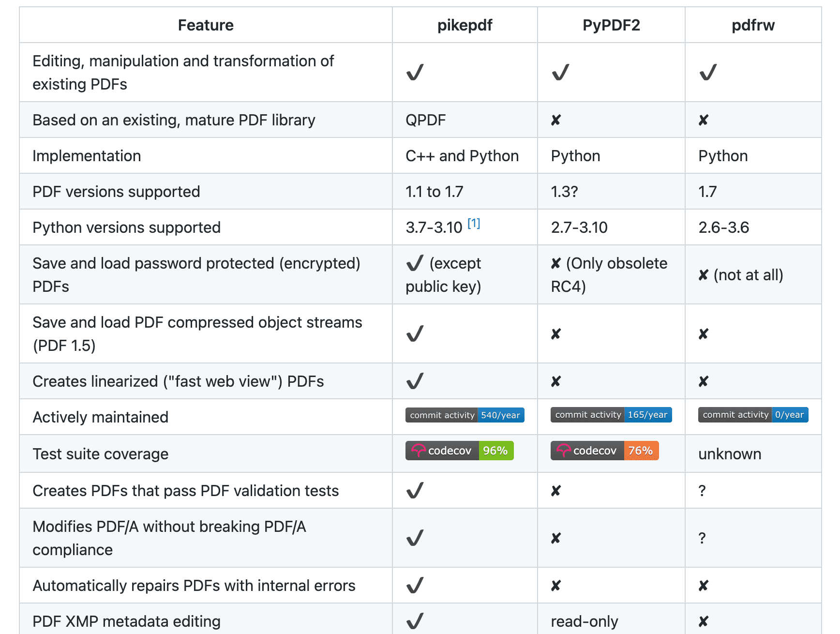Open the footnote [1] reference link
The width and height of the screenshot is (840, 634).
click(474, 224)
